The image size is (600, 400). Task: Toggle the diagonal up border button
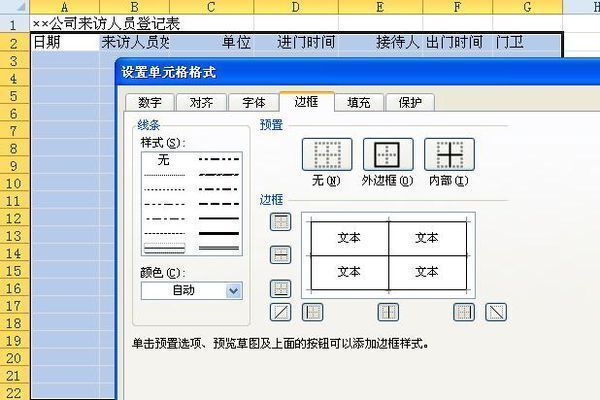tap(281, 312)
